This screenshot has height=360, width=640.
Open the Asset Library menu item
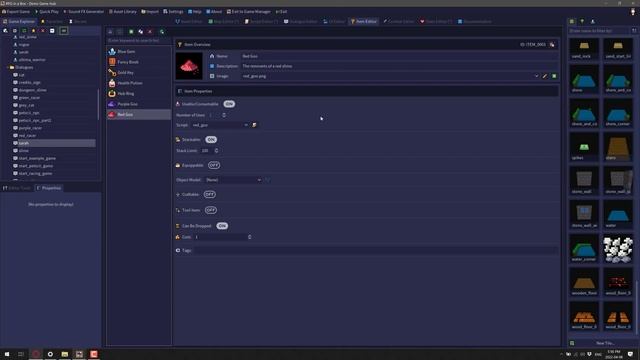122,12
